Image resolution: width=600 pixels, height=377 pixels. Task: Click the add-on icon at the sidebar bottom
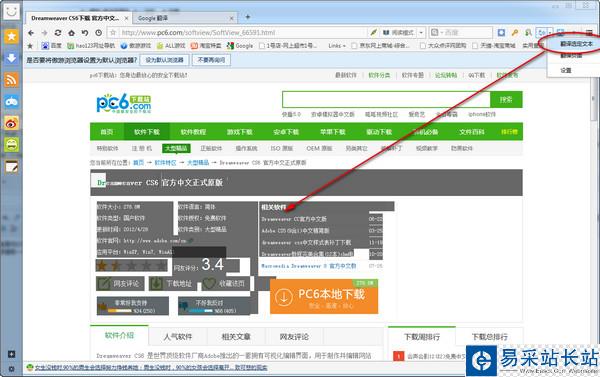(11, 354)
